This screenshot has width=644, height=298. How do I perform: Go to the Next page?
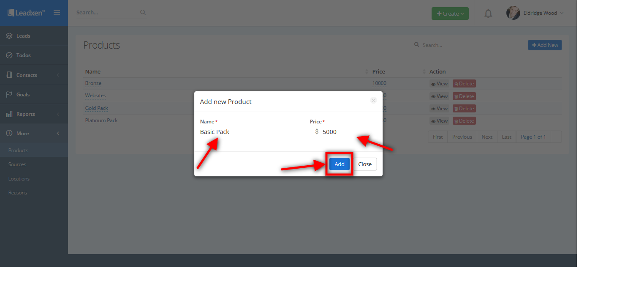click(487, 137)
